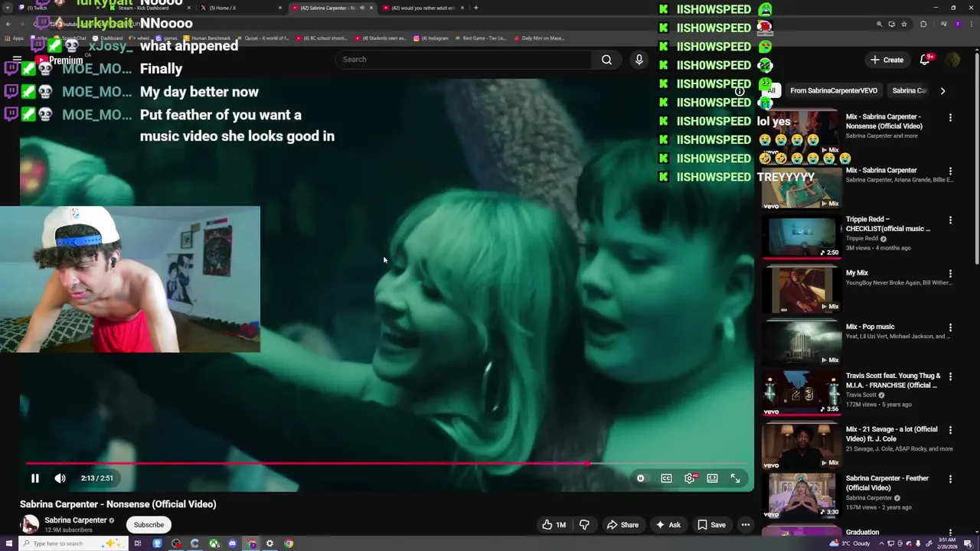This screenshot has height=551, width=980.
Task: Open options menu for 'My Mix'
Action: 950,274
